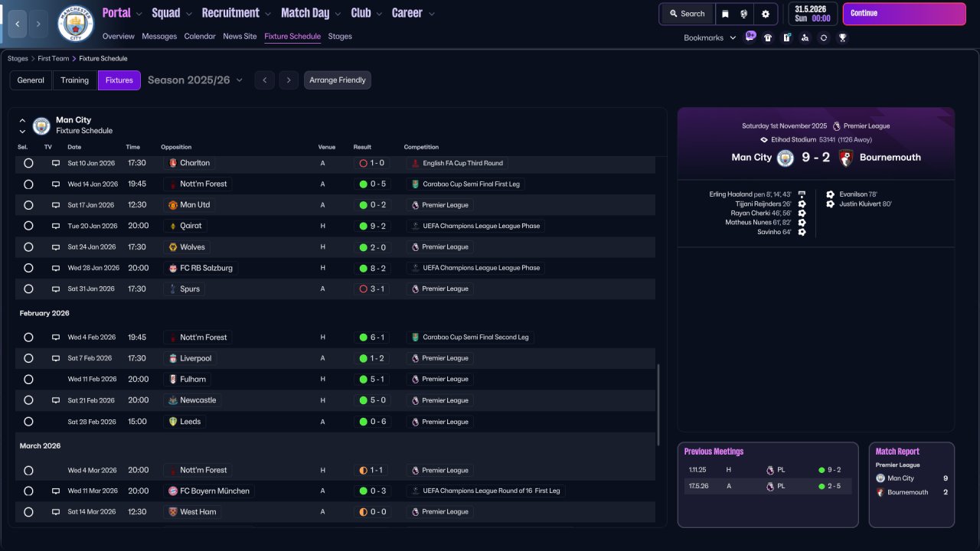Click the TV icon for Liverpool fixture
980x551 pixels.
(55, 358)
